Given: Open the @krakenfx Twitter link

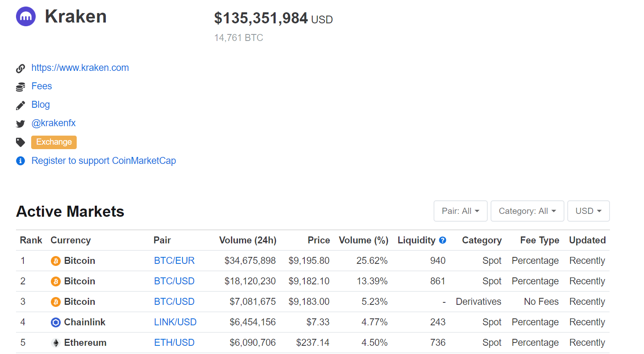Looking at the screenshot, I should click(54, 123).
